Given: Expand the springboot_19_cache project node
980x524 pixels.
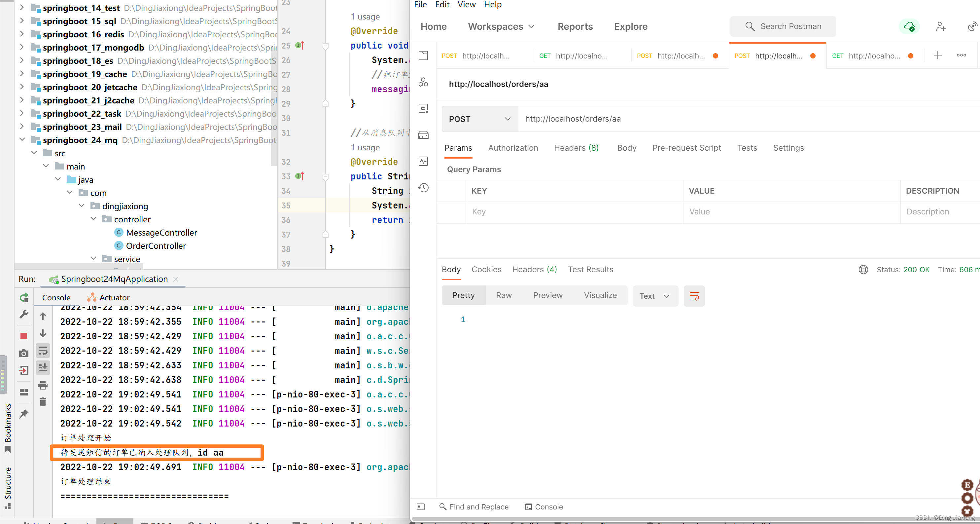Looking at the screenshot, I should pyautogui.click(x=22, y=73).
